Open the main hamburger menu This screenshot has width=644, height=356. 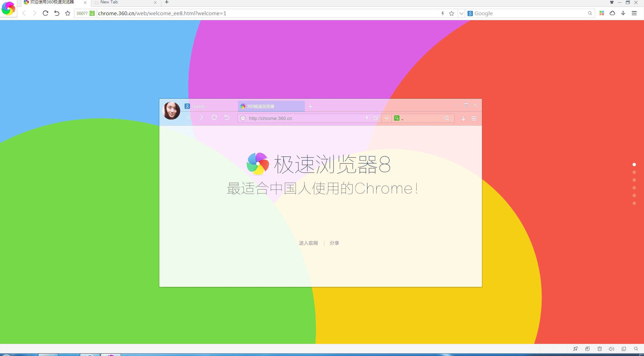point(634,13)
